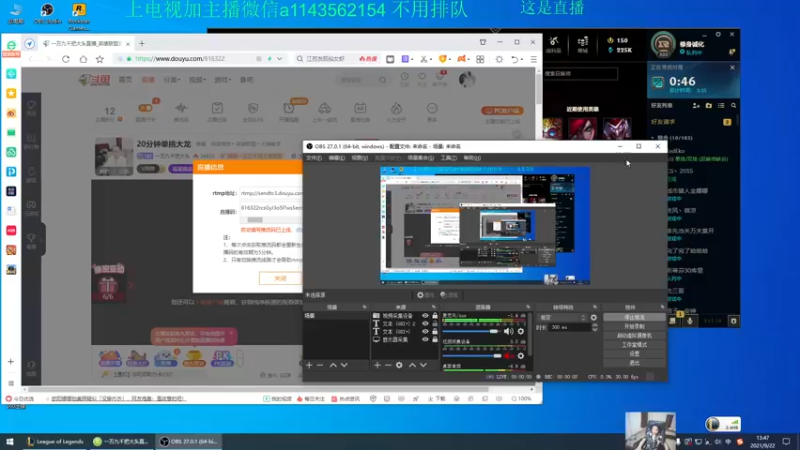
Task: Open Filters button above the Sources panel
Action: tap(449, 295)
